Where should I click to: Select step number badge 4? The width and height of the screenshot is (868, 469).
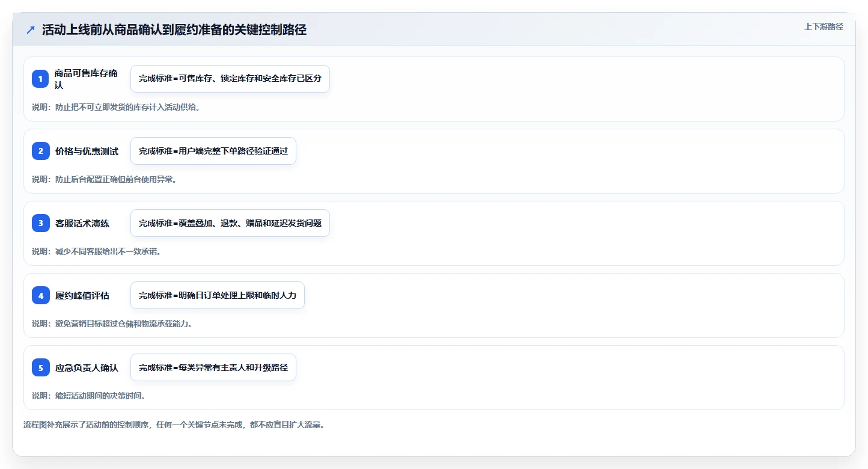pos(40,295)
